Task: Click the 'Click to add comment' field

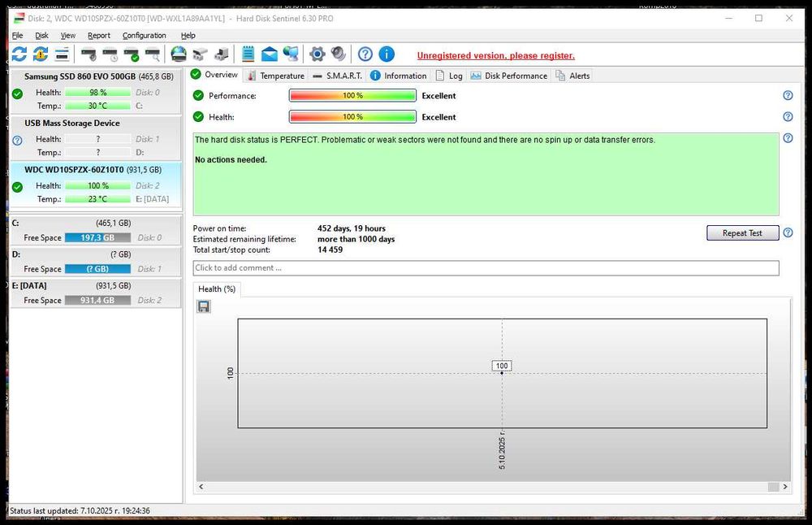Action: click(486, 268)
